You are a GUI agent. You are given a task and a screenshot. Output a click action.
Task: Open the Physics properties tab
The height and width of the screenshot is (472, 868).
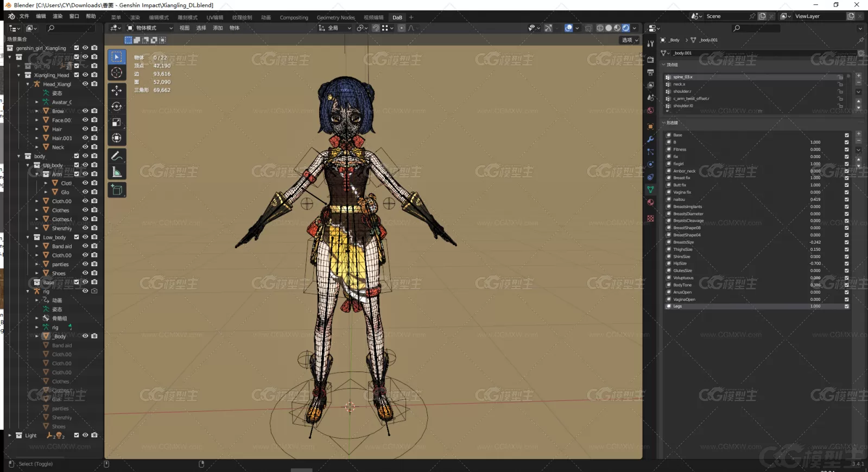point(650,165)
